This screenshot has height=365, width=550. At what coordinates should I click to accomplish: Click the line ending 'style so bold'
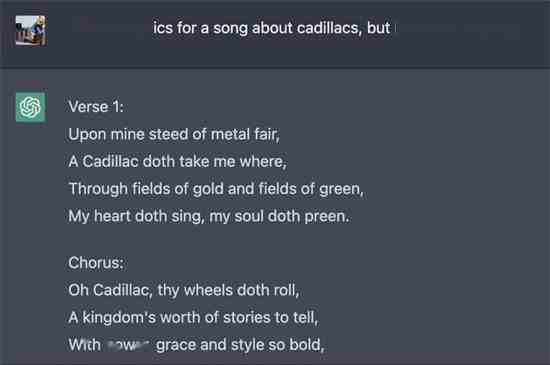click(x=196, y=345)
